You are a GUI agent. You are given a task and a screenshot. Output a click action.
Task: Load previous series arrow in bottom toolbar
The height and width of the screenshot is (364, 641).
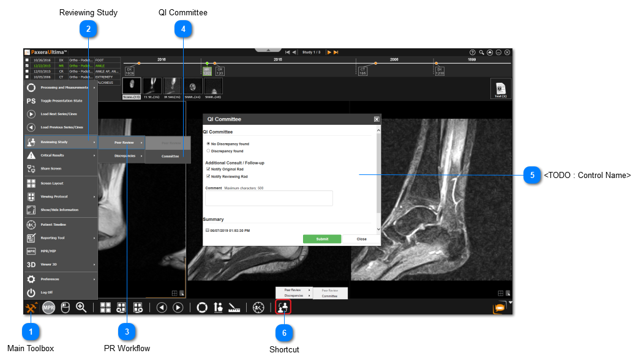tap(162, 308)
